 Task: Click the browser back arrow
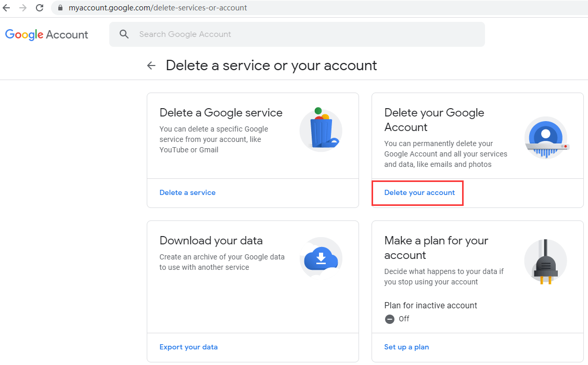point(6,7)
